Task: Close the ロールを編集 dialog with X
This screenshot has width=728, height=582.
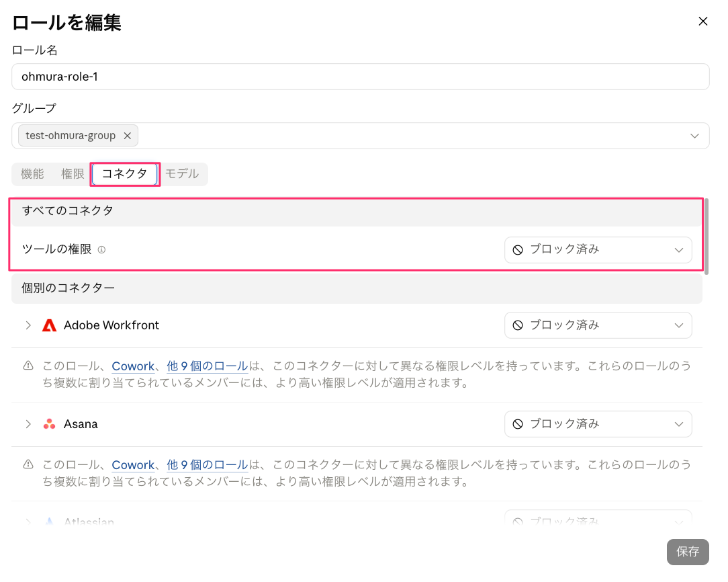Action: 703,22
